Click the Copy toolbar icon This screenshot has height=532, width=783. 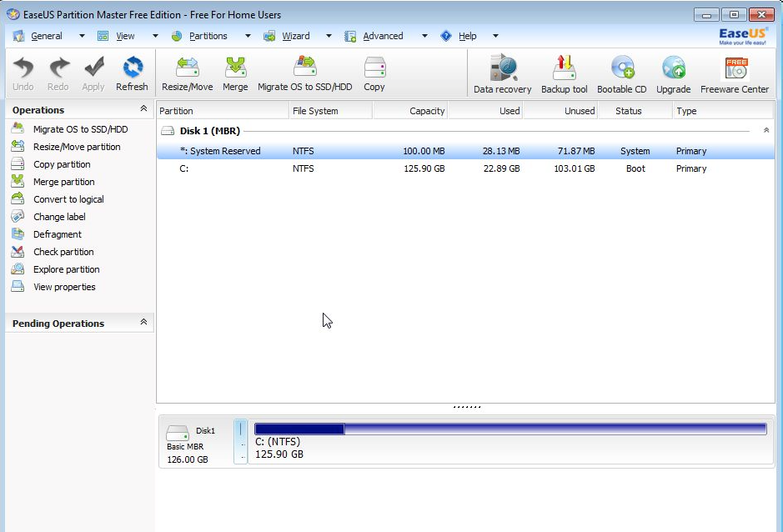click(x=374, y=73)
